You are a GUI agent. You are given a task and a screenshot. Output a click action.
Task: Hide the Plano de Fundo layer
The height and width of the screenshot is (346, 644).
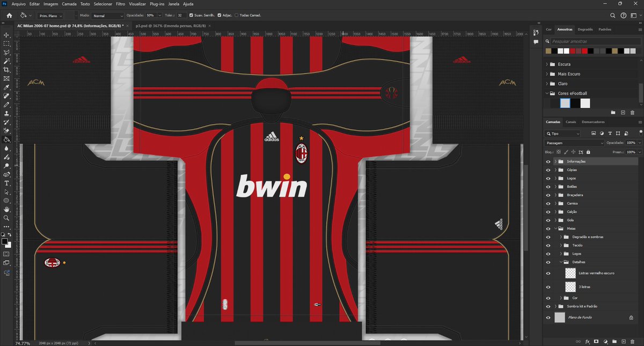coord(548,318)
